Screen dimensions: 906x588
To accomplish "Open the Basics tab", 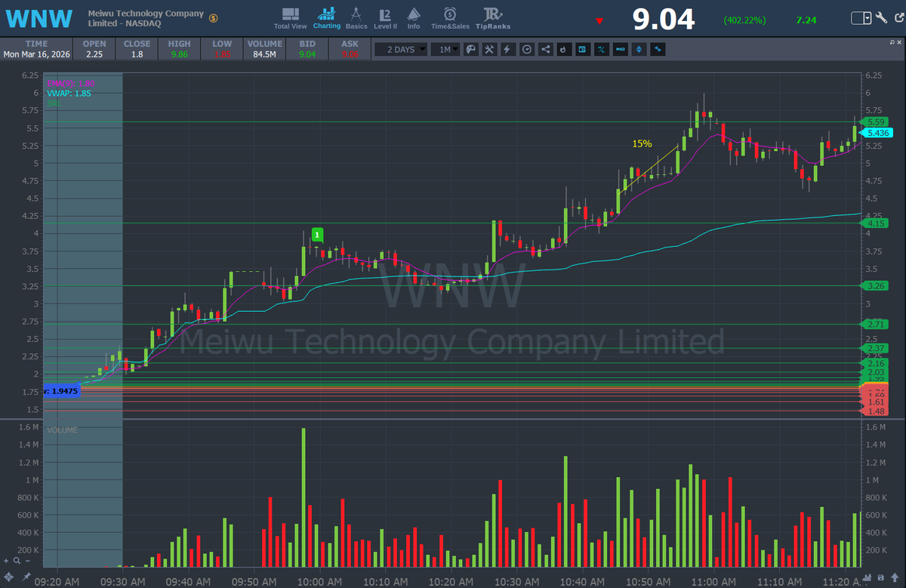I will point(356,18).
